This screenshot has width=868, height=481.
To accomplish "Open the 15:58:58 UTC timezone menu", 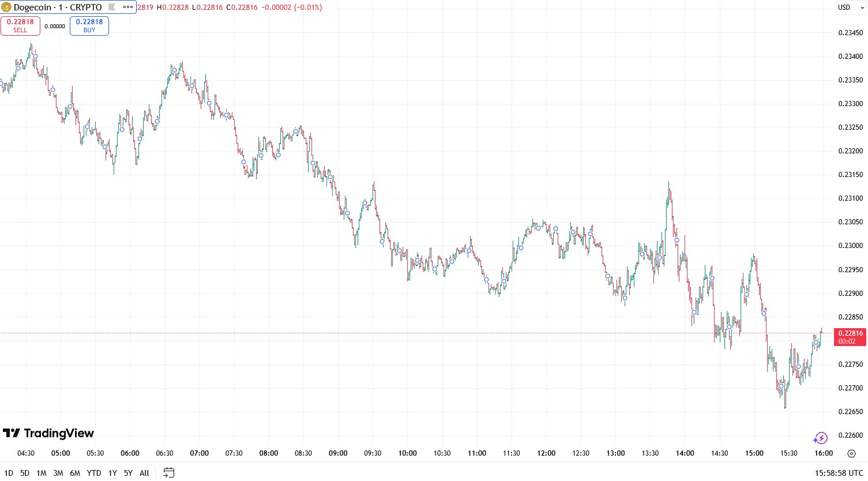I will pos(839,473).
